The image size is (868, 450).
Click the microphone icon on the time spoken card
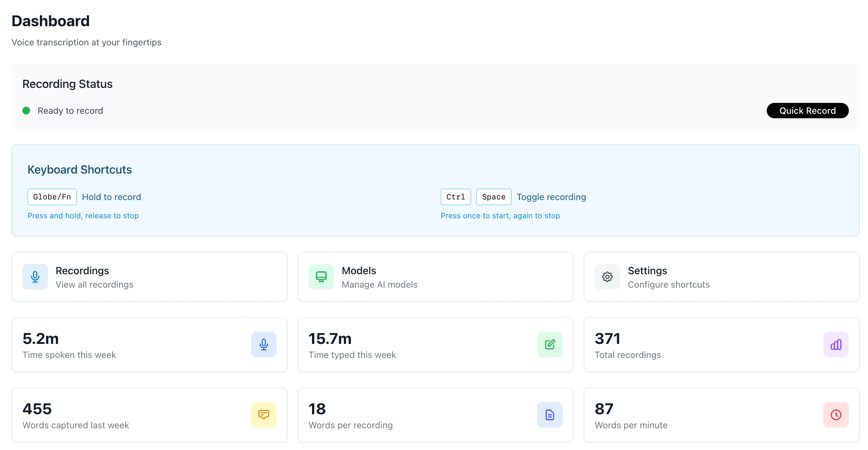point(263,345)
